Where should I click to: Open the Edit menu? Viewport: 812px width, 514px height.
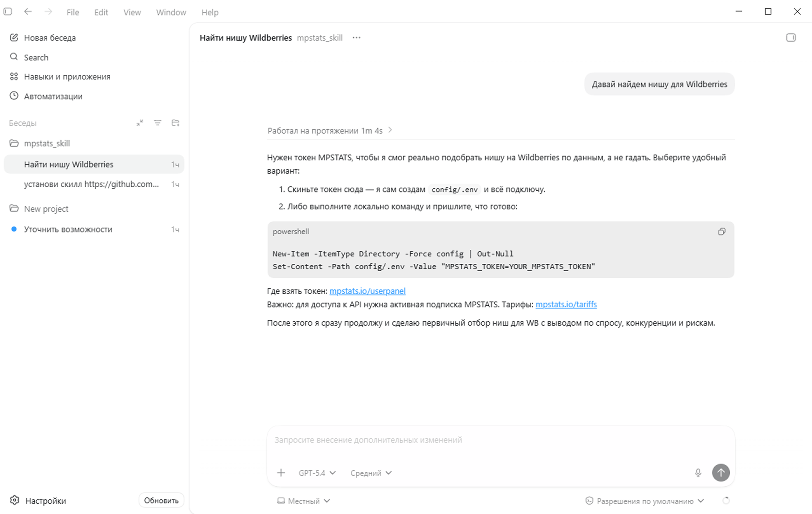tap(101, 12)
